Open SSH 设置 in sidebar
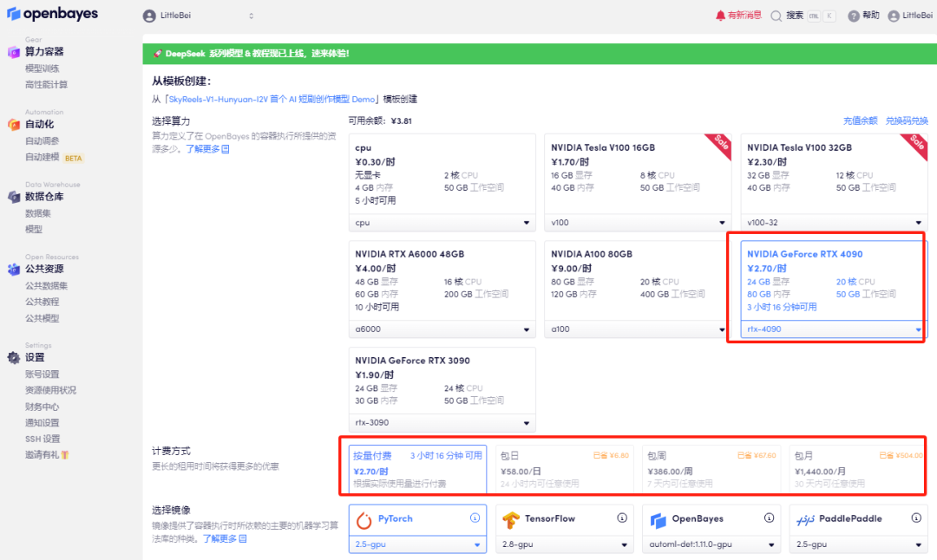Screen dimensions: 937x560 [x=42, y=440]
